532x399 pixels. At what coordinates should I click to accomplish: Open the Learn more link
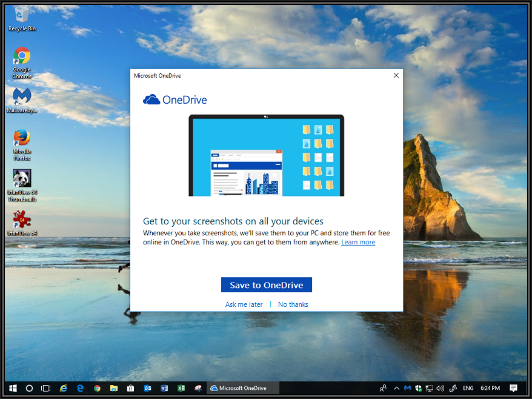358,242
